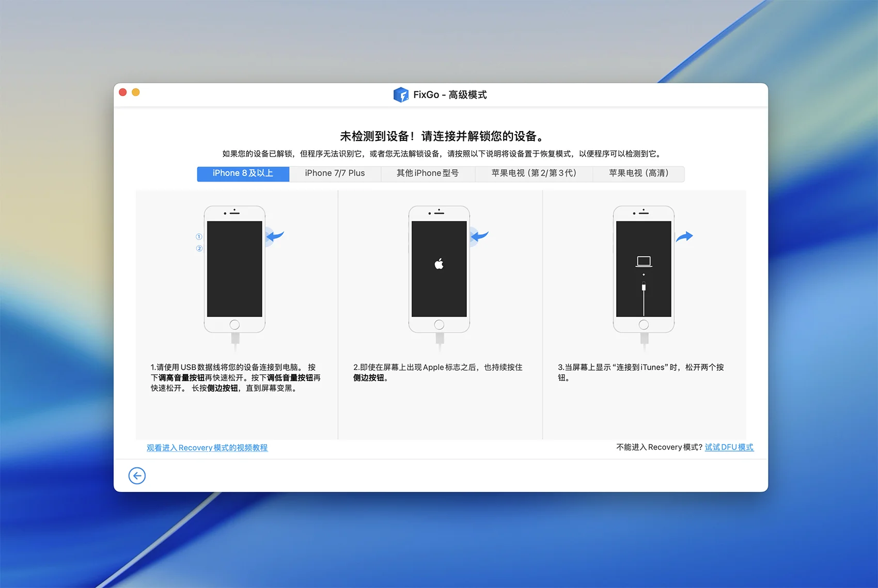Click the blue arrow beside the step 3 phone
The width and height of the screenshot is (878, 588).
coord(684,236)
